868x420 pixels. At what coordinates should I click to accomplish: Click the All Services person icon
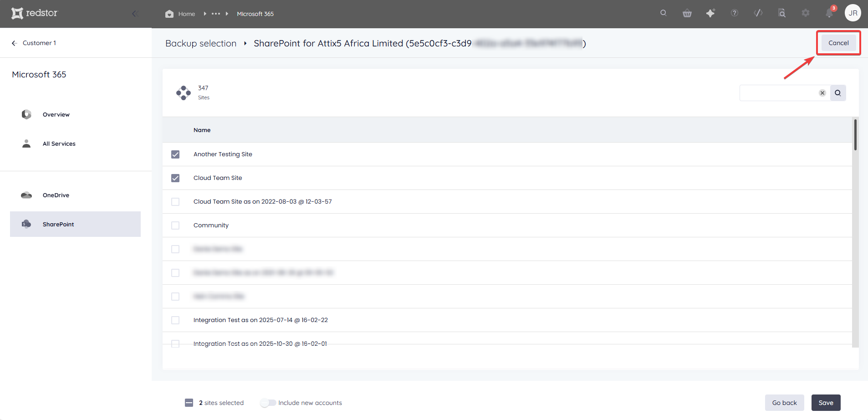pyautogui.click(x=26, y=143)
